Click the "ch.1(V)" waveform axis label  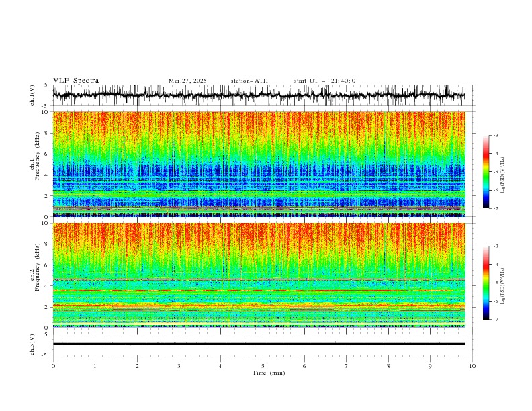pyautogui.click(x=32, y=95)
